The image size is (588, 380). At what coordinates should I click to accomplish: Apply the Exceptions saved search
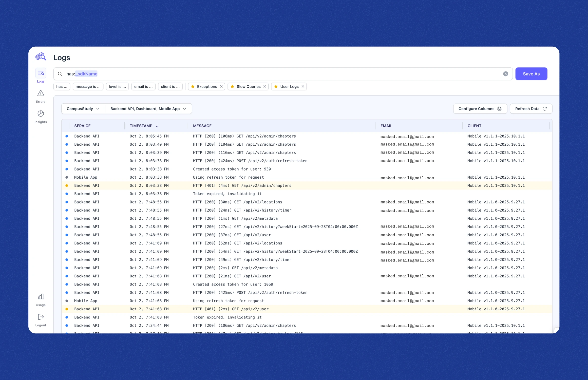[x=206, y=87]
